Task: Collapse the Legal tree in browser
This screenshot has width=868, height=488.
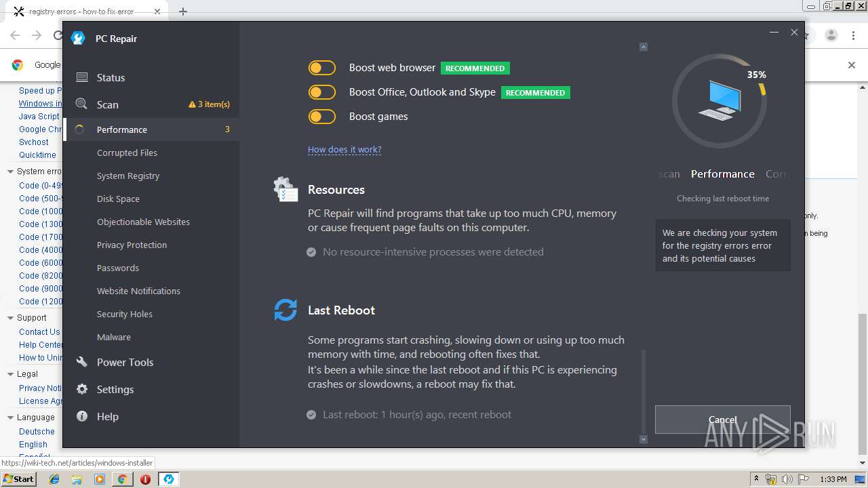Action: (10, 374)
